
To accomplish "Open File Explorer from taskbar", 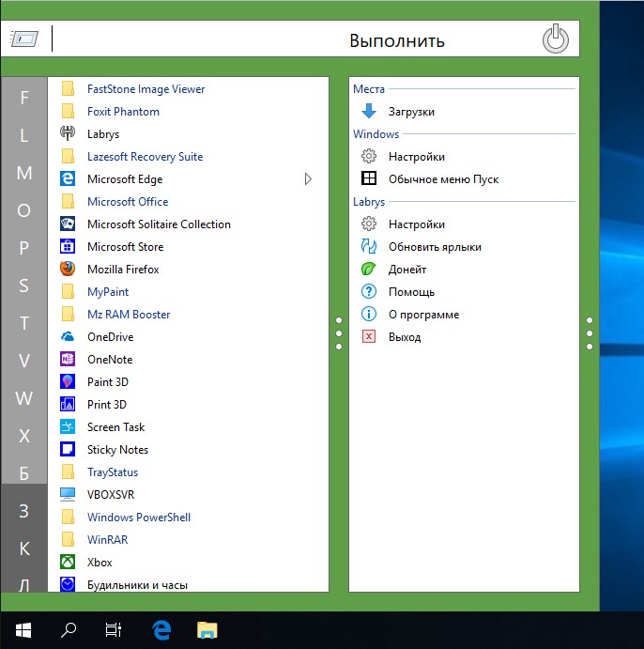I will click(x=207, y=630).
